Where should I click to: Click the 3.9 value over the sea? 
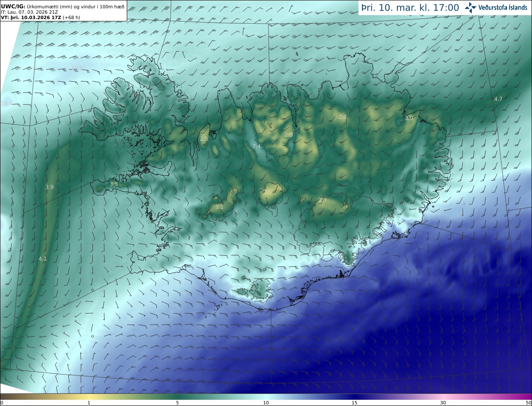click(x=49, y=187)
